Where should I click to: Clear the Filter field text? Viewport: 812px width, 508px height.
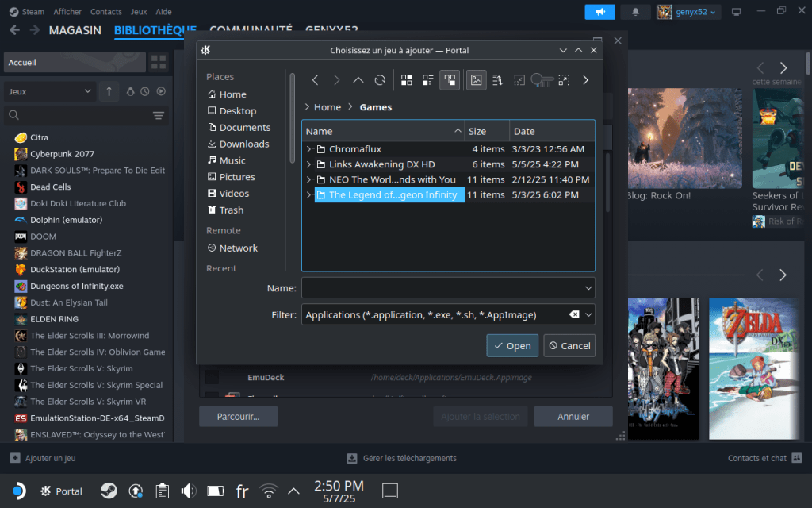tap(574, 315)
